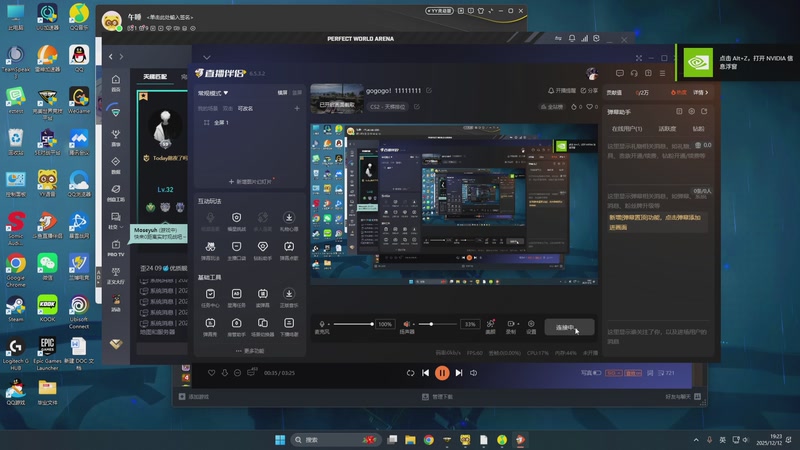Screen dimensions: 800x450
Task: Open the 礼物心愿 interactive feature
Action: click(289, 221)
